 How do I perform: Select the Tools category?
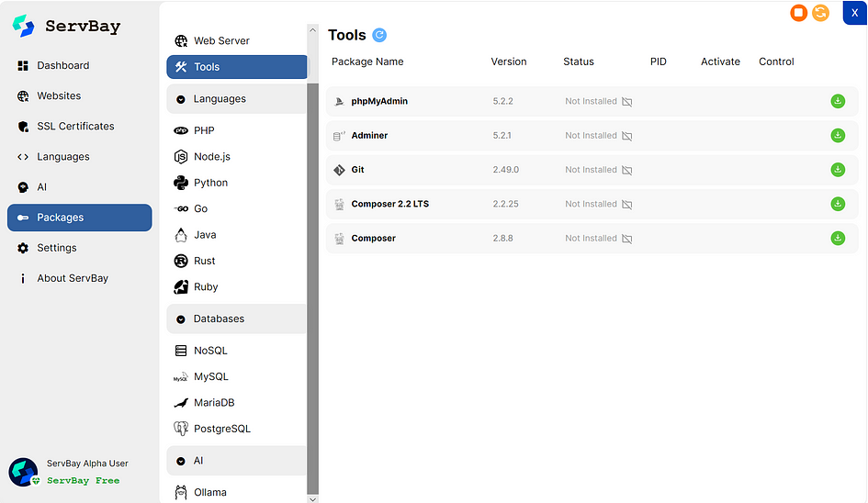click(236, 67)
